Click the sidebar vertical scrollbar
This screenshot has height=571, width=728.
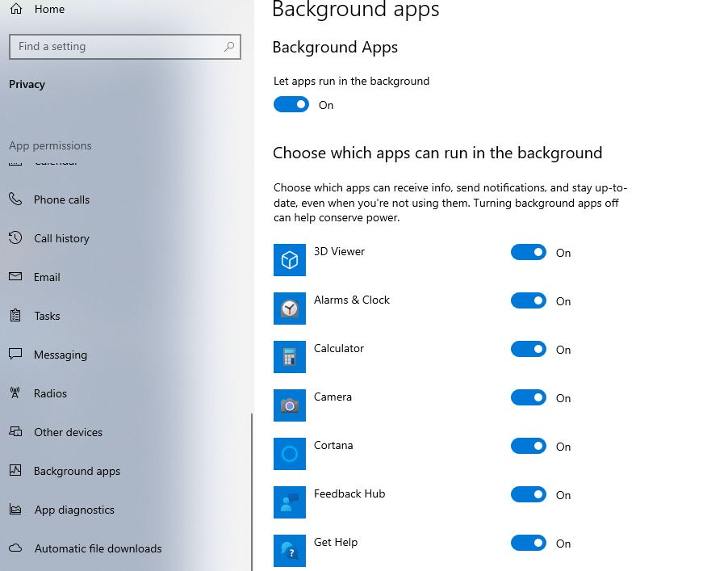(252, 492)
